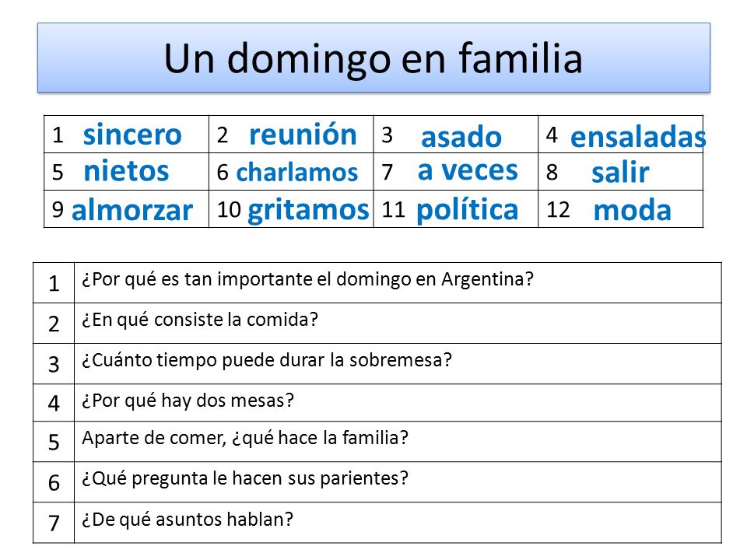Click the word 'gritamos' in cell 10

click(308, 211)
